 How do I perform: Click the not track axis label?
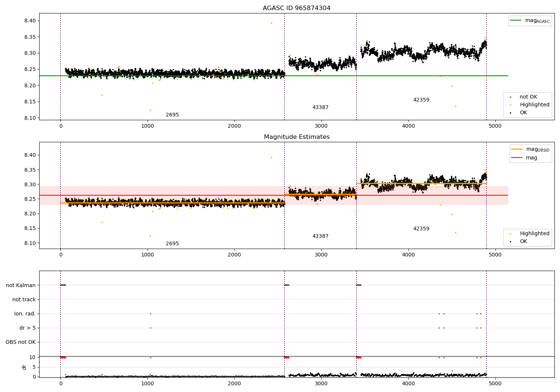click(24, 300)
